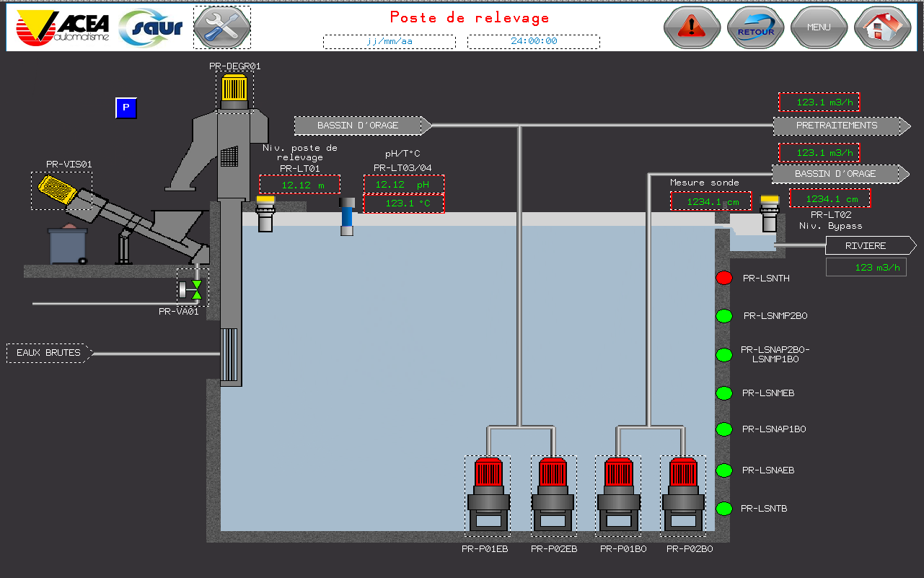Screen dimensions: 924x578
Task: Check the red PR-LSNTH level switch indicator
Action: 723,277
